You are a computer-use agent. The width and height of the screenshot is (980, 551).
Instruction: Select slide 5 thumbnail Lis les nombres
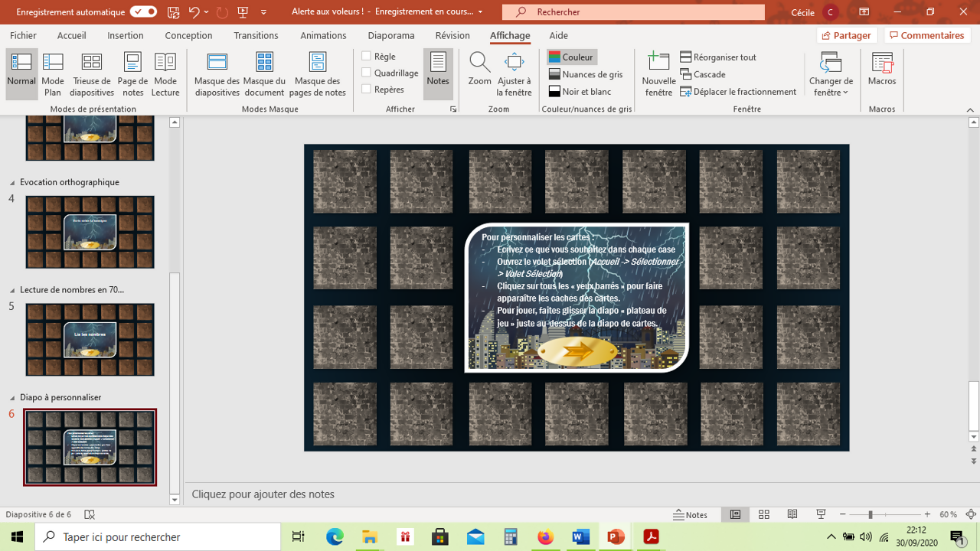click(90, 339)
